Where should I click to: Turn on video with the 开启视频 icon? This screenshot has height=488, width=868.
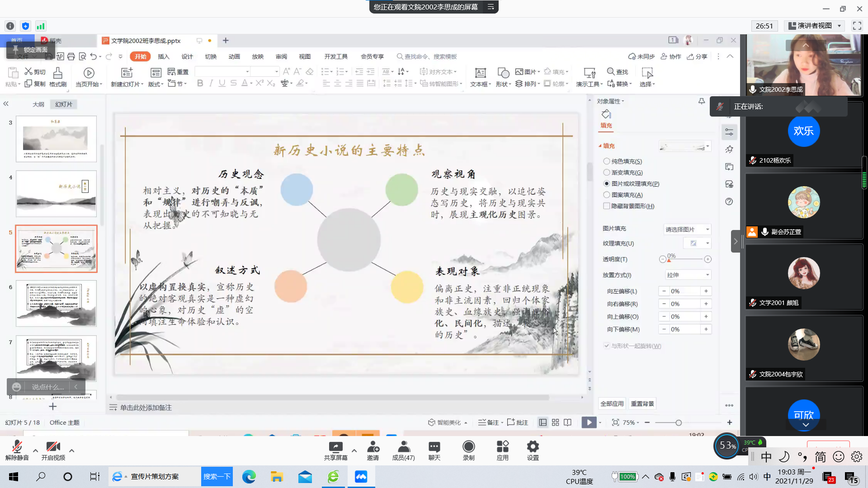tap(53, 447)
